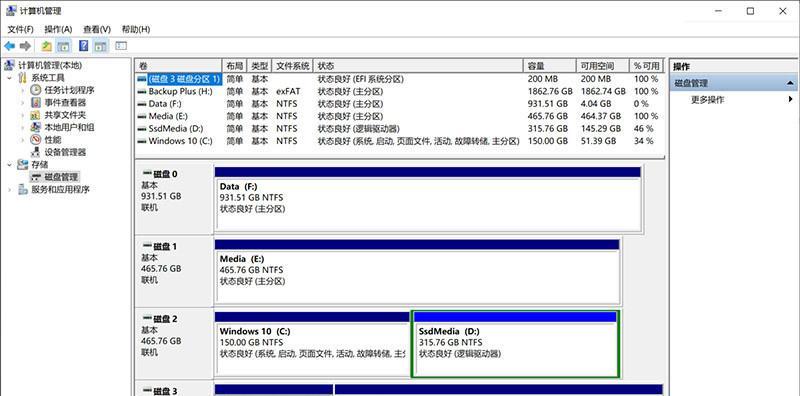Expand the 共享文件夹 tree node
The image size is (800, 396).
tap(22, 115)
